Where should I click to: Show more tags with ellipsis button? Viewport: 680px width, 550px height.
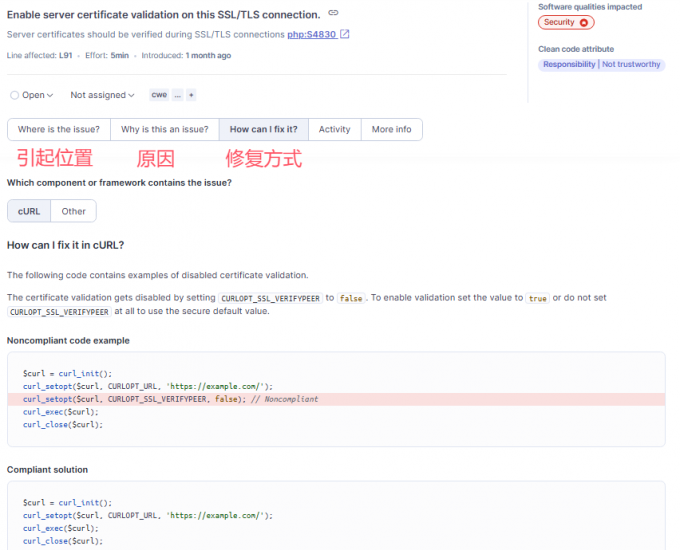click(x=177, y=95)
